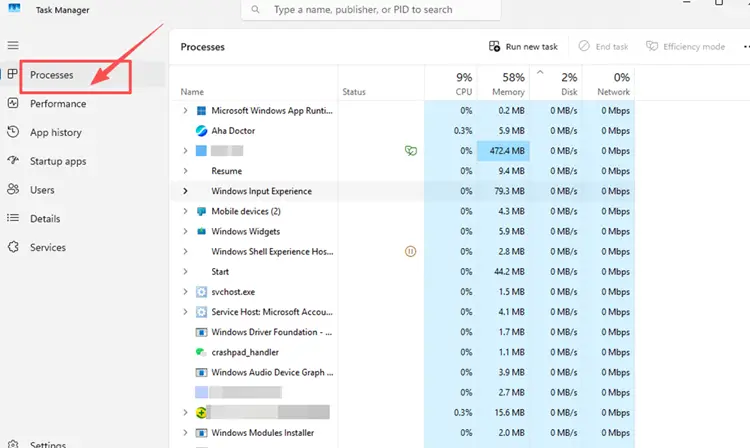750x448 pixels.
Task: Open the App history tab
Action: click(55, 132)
